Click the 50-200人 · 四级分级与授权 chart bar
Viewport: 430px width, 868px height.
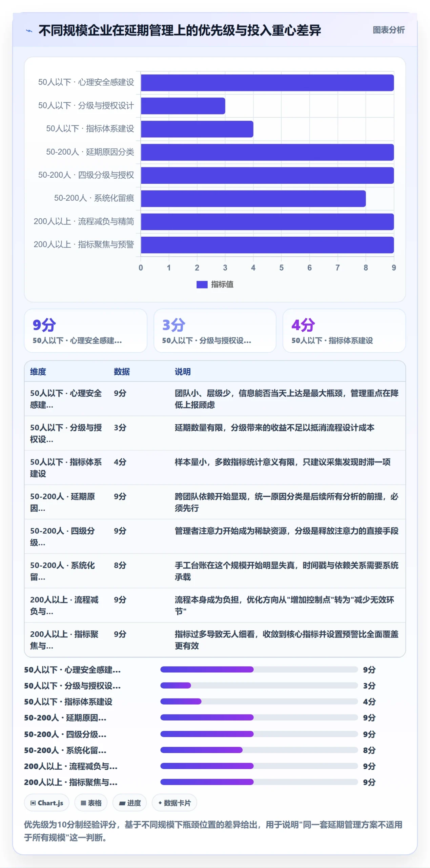pyautogui.click(x=267, y=175)
